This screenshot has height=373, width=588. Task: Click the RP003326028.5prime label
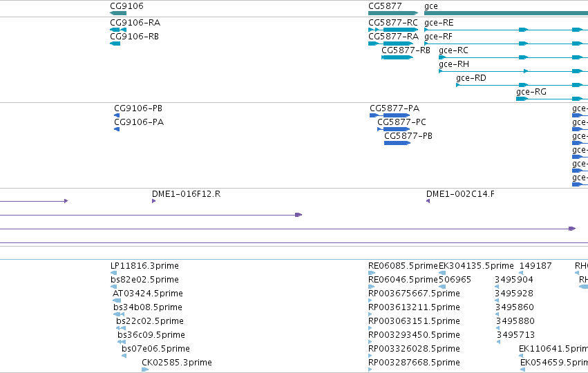coord(414,349)
